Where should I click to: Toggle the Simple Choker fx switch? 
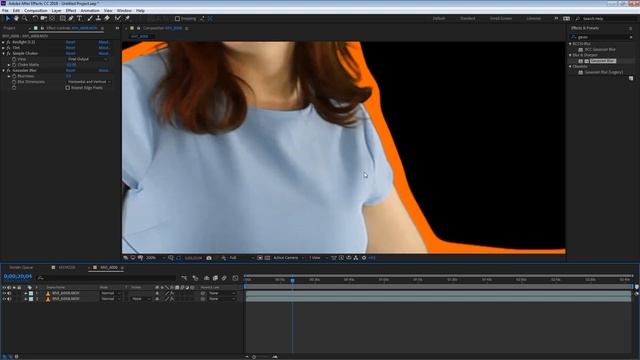(x=8, y=53)
